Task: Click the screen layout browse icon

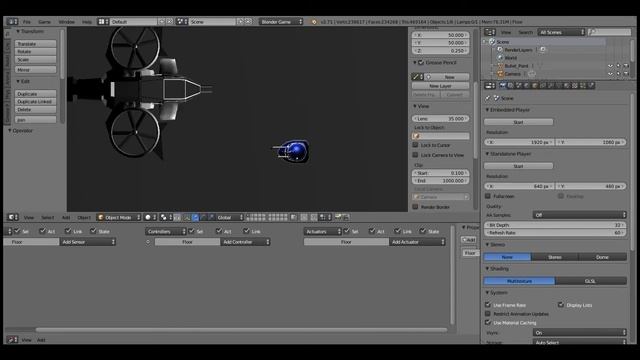Action: (103, 22)
